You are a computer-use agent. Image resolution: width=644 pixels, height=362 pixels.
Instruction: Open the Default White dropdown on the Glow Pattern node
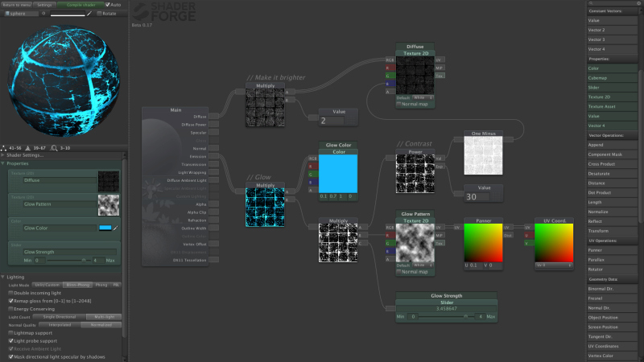coord(423,265)
